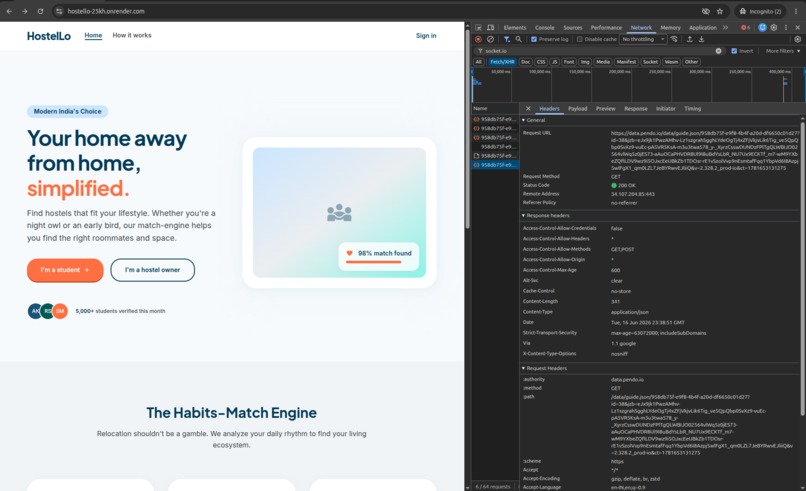Open the Preview request tab
Screen dimensions: 806x491
pos(606,108)
